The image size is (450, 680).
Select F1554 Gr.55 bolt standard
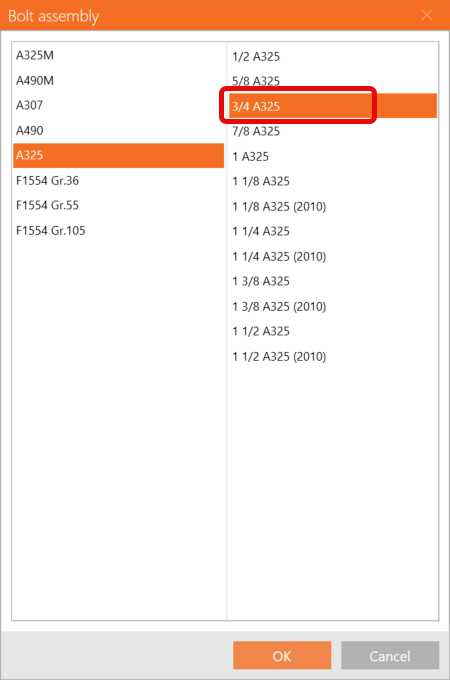click(118, 205)
